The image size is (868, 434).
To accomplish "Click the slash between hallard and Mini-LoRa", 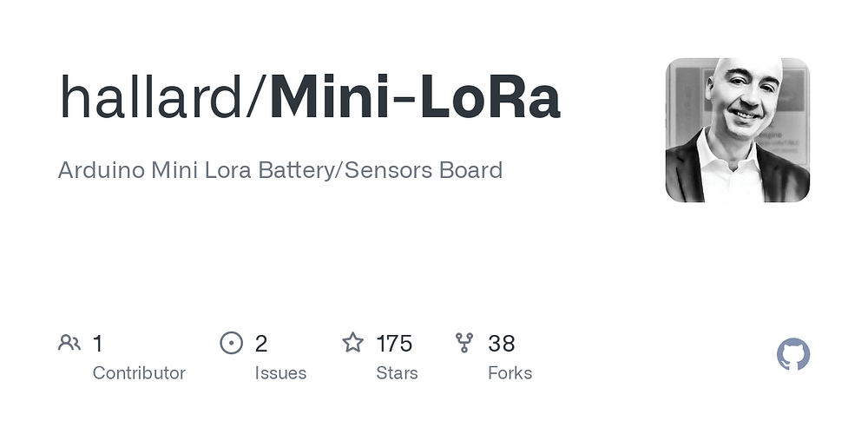I will 256,98.
